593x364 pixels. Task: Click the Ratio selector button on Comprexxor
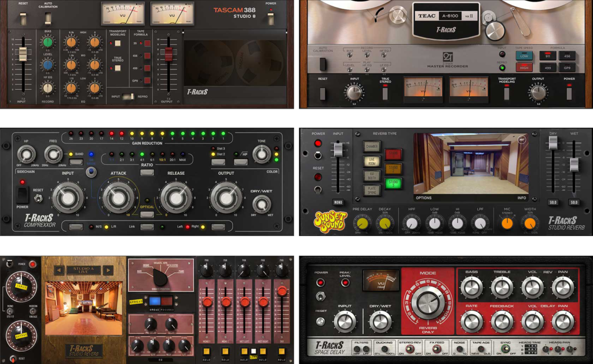click(x=147, y=172)
